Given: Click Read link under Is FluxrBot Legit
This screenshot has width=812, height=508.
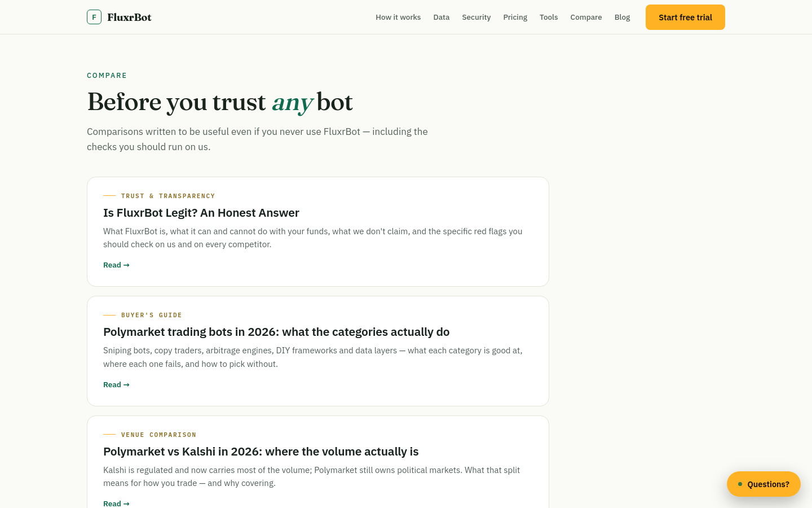Looking at the screenshot, I should pos(116,265).
